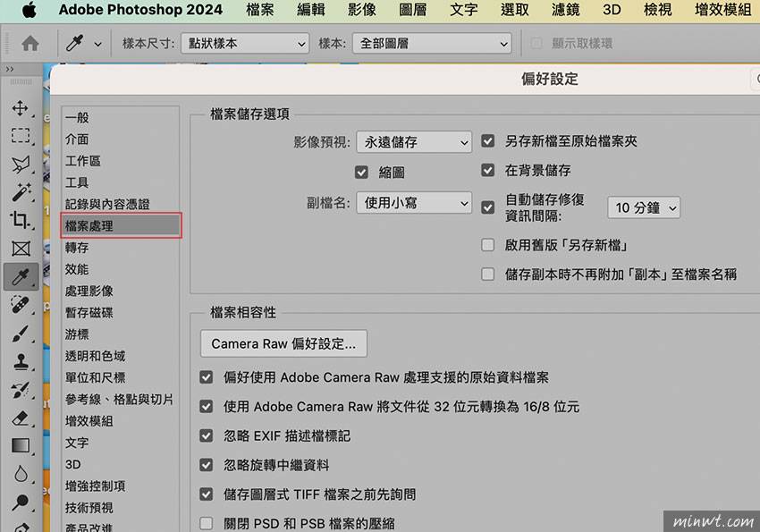
Task: Choose the Crop tool
Action: click(x=20, y=220)
